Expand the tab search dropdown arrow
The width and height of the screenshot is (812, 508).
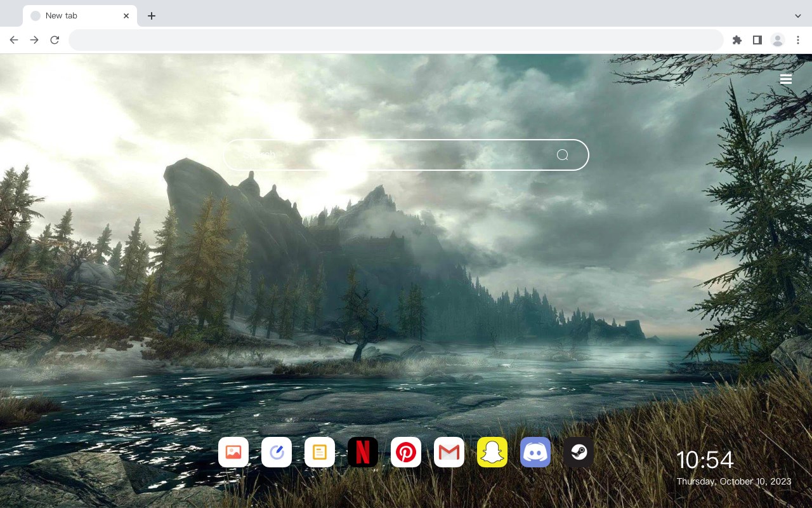[798, 16]
